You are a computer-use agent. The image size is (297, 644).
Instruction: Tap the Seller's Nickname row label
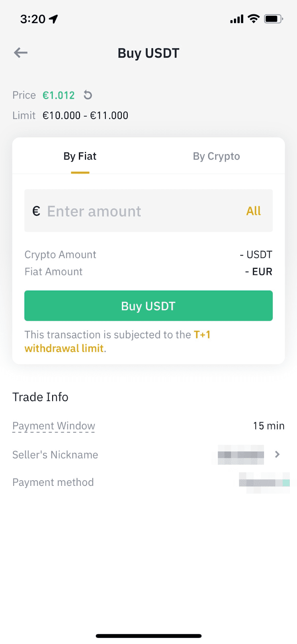point(55,455)
